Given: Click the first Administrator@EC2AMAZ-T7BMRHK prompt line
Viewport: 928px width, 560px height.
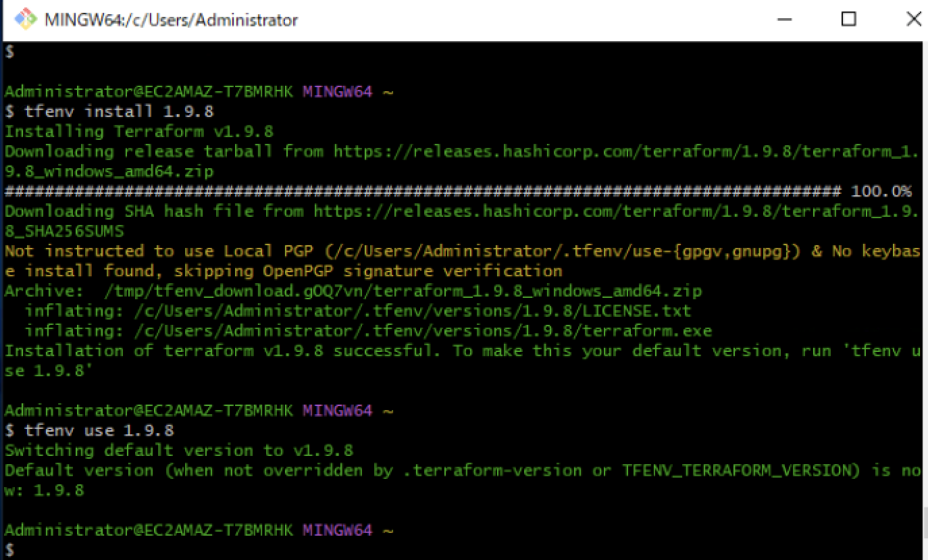Looking at the screenshot, I should [199, 91].
